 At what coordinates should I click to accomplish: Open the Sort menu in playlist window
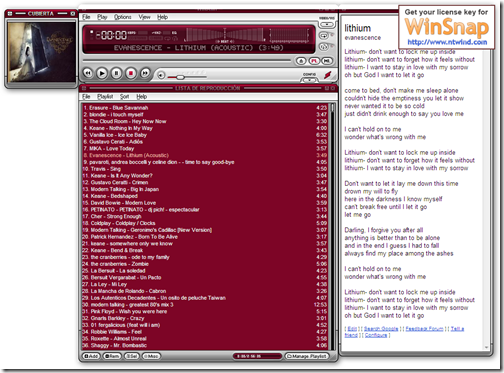[124, 97]
